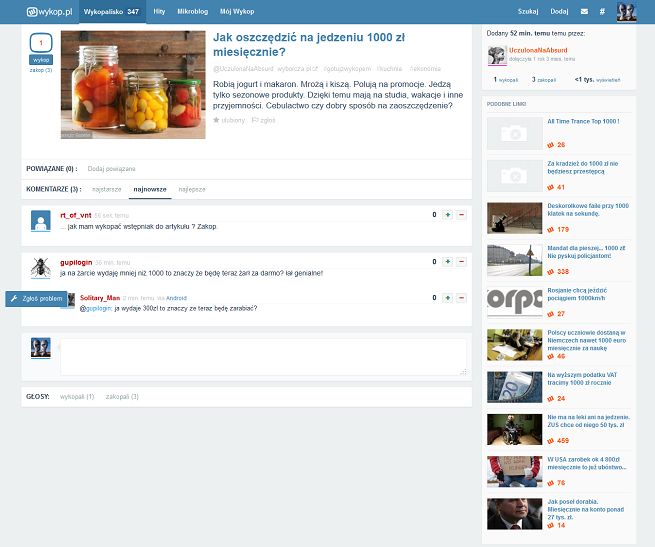The width and height of the screenshot is (655, 547).
Task: Click Szukaj in the top bar
Action: coord(528,12)
